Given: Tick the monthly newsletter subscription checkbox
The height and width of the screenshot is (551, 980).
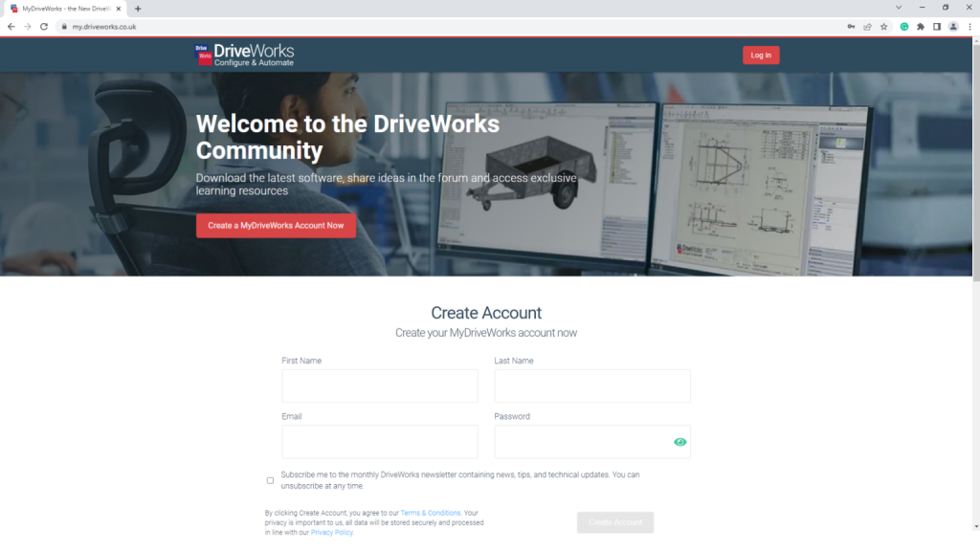Looking at the screenshot, I should coord(270,480).
